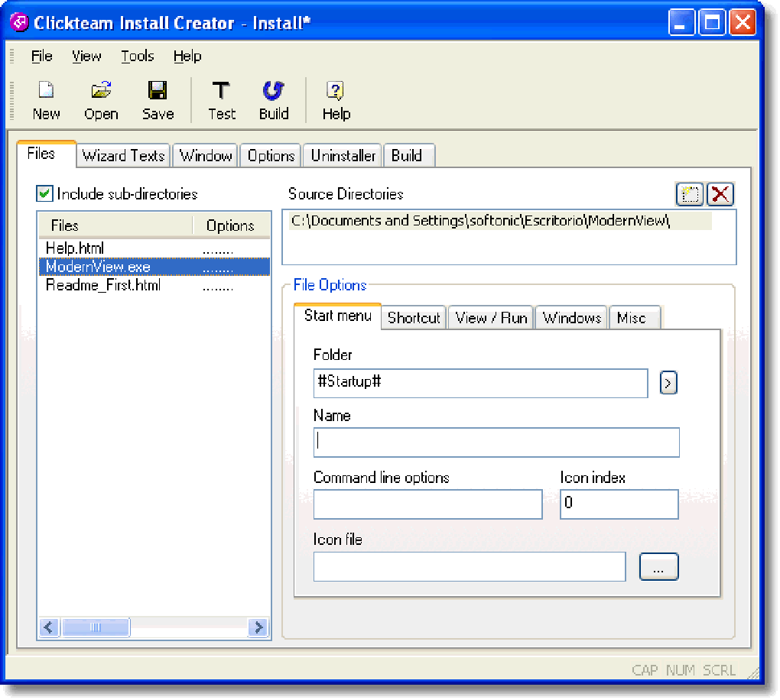
Task: Maximize the Install Creator window
Action: 712,22
